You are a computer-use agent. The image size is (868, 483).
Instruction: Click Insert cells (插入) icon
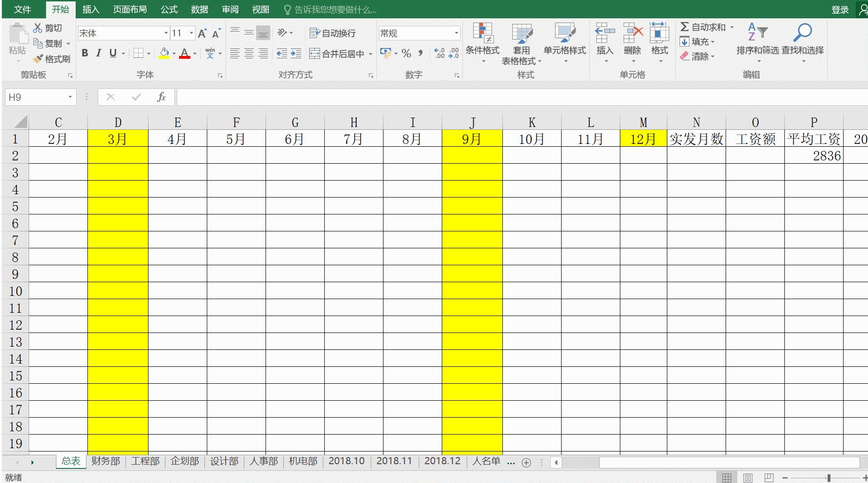click(x=604, y=33)
